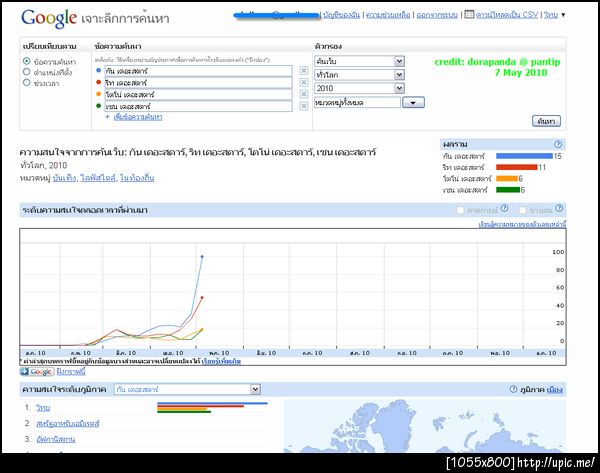This screenshot has height=473, width=600.
Task: Open the help icon in the regional interest header
Action: [x=514, y=389]
